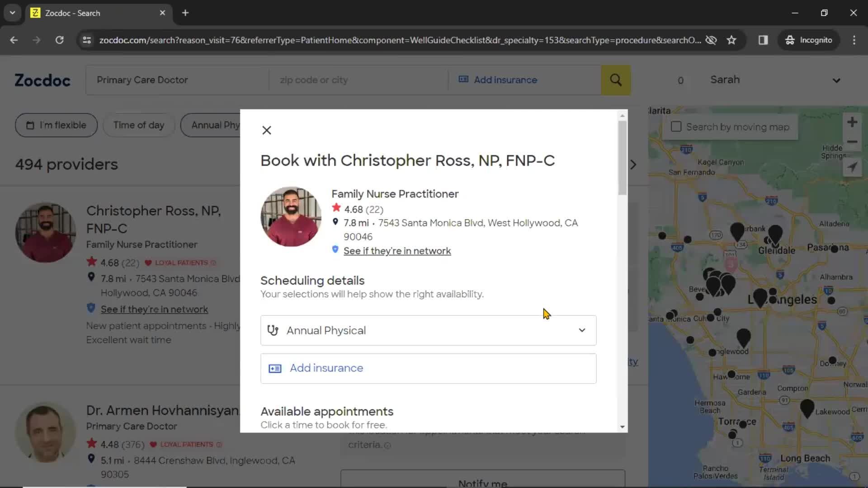Close the booking dialog with X
The width and height of the screenshot is (868, 488).
coord(267,131)
